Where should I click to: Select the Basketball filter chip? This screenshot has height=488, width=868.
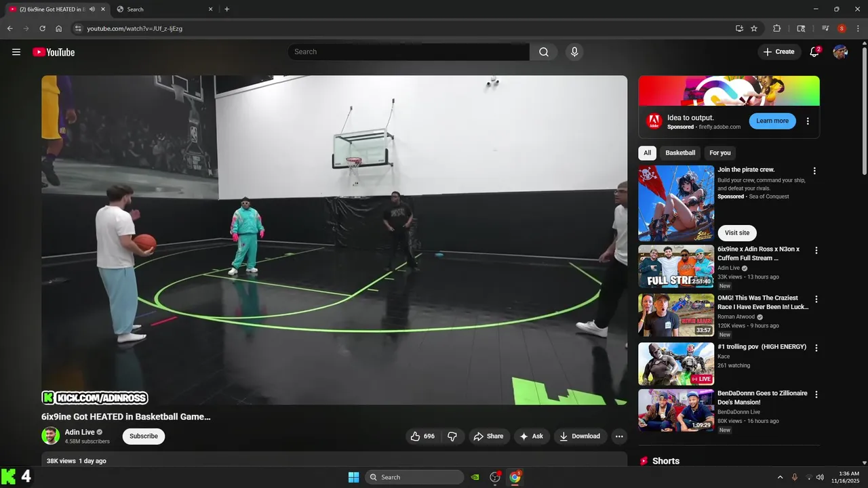(680, 153)
